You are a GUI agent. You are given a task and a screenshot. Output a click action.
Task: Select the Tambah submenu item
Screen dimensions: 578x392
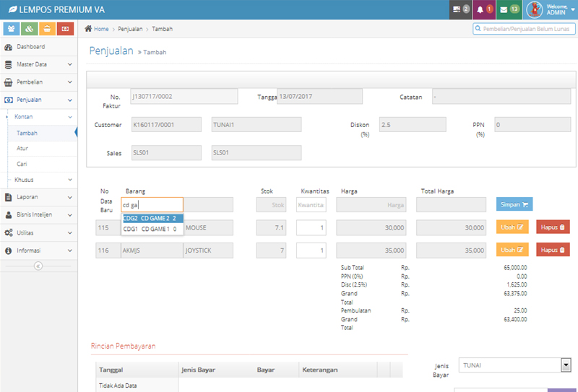pos(43,133)
